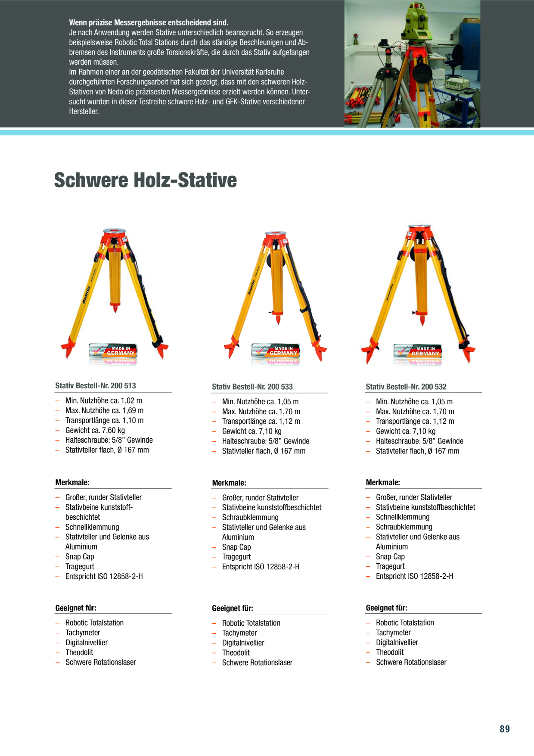Click 'Theodolit' in the 200 513 column
This screenshot has width=534, height=756.
pos(79,653)
